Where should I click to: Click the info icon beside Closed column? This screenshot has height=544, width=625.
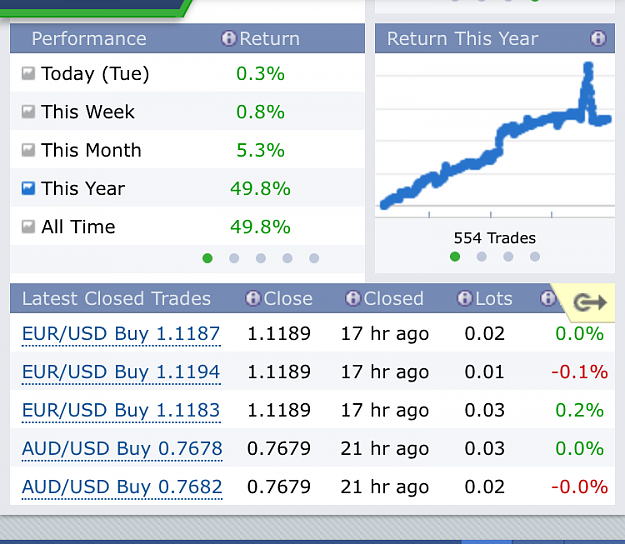(353, 298)
